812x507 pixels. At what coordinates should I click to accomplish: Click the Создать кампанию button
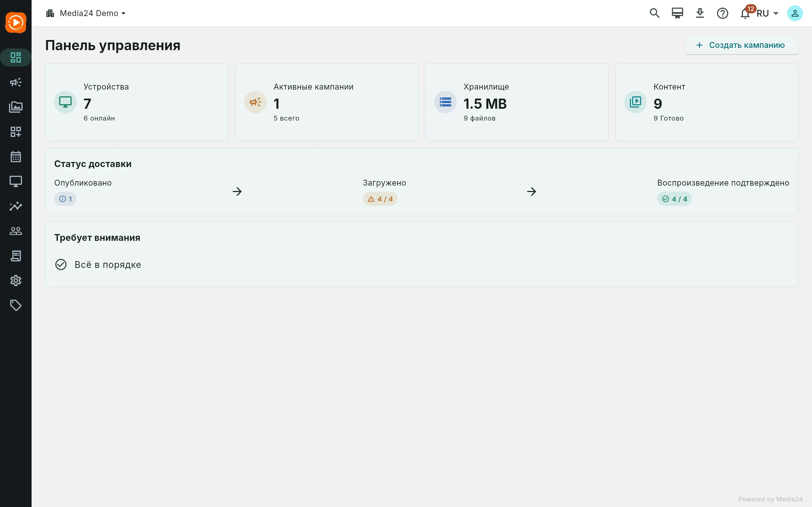(x=742, y=45)
